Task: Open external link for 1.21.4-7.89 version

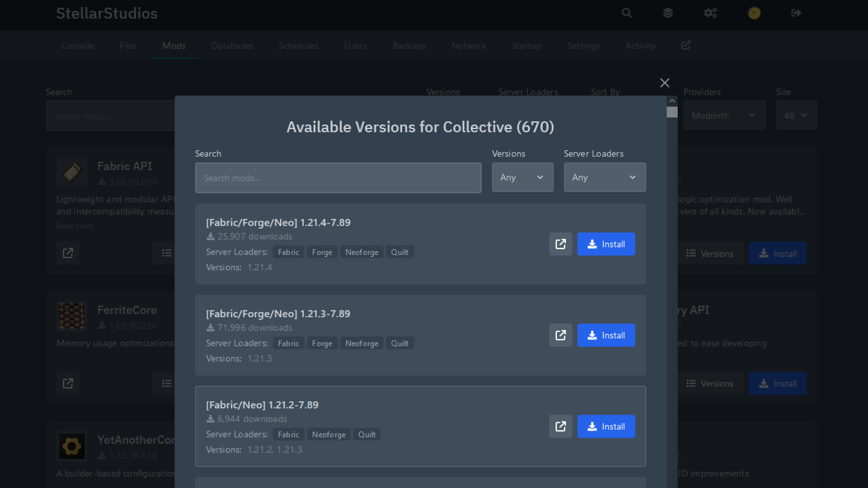Action: 560,244
